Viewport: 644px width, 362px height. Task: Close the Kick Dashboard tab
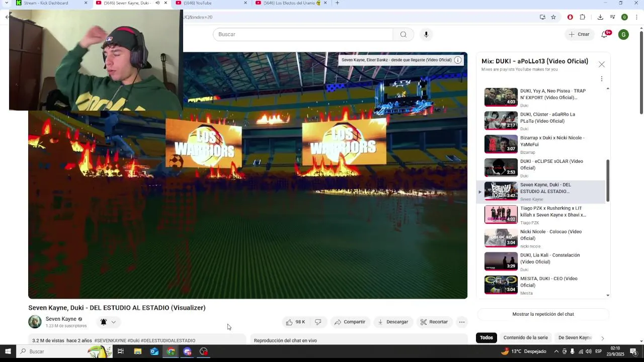point(86,3)
